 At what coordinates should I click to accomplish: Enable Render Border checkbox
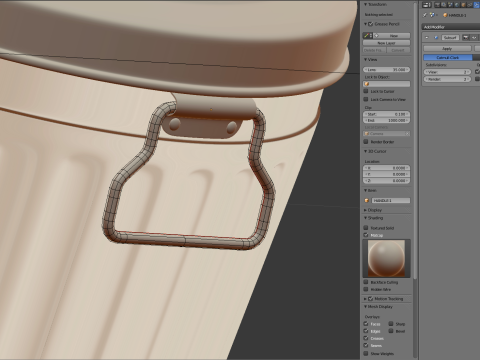pyautogui.click(x=366, y=142)
